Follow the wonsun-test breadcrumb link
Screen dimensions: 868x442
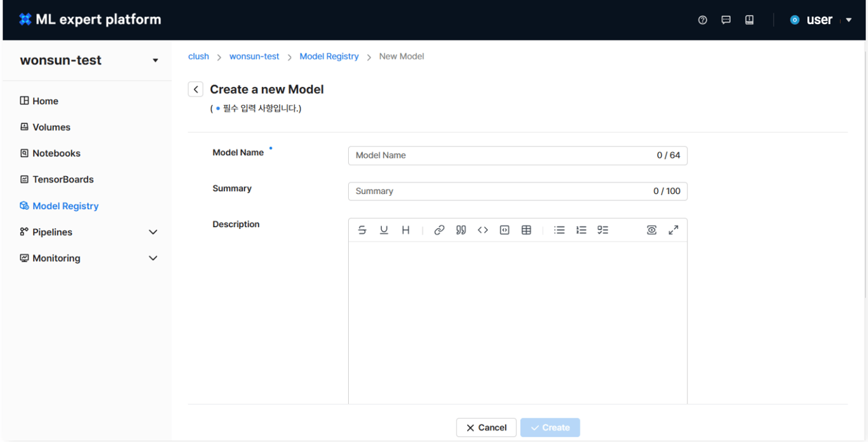(x=254, y=56)
